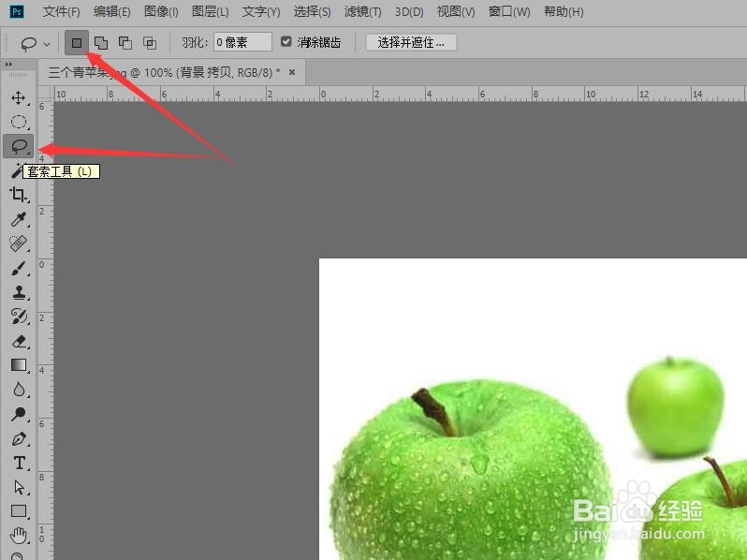Open the 帮助(H) menu

pyautogui.click(x=564, y=11)
